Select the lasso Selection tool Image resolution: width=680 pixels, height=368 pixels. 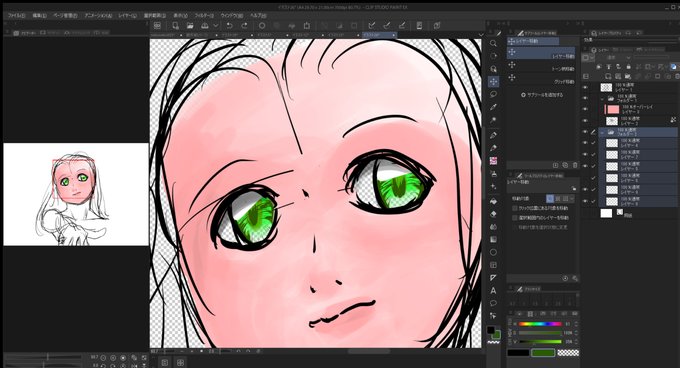pyautogui.click(x=493, y=94)
